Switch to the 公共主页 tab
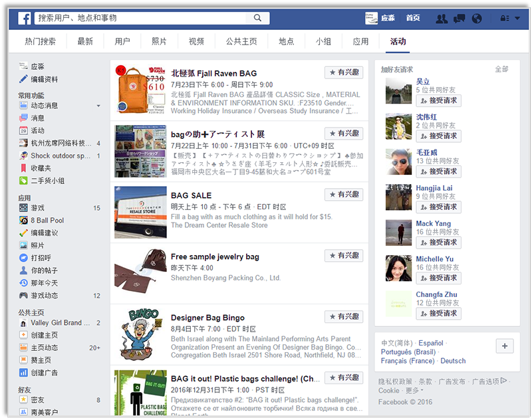 241,41
